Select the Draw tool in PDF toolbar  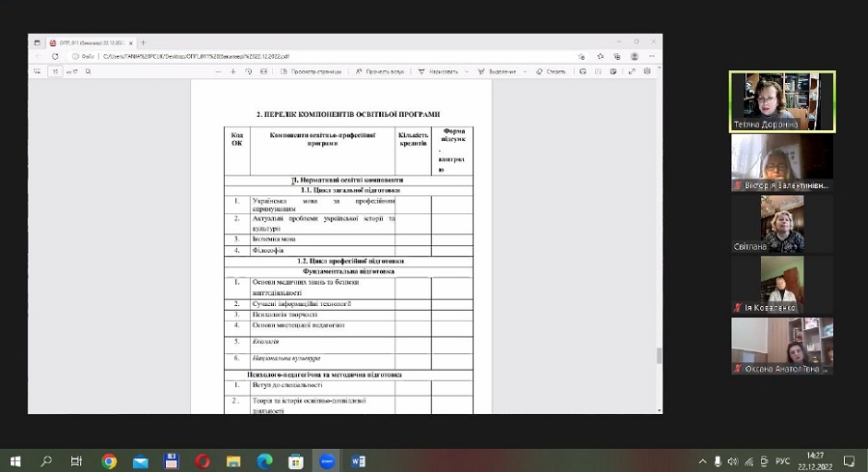point(439,71)
